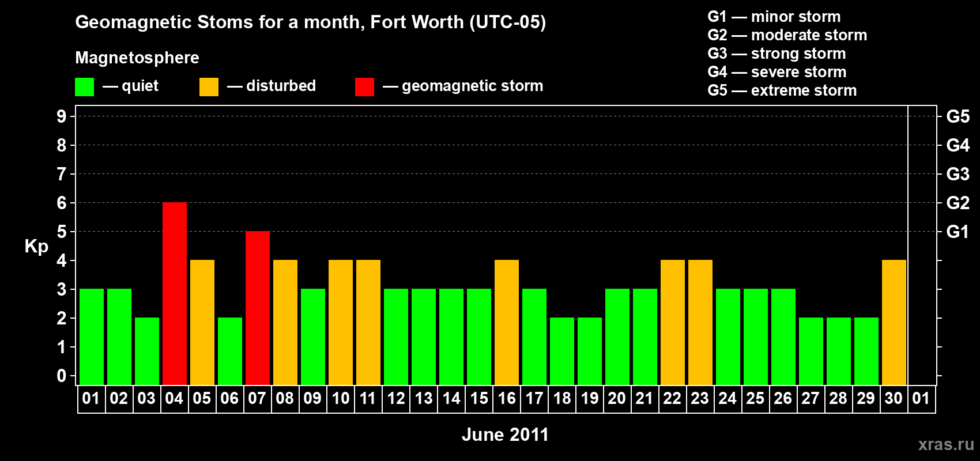Click the green bar for June 27
This screenshot has height=461, width=980.
(x=811, y=351)
